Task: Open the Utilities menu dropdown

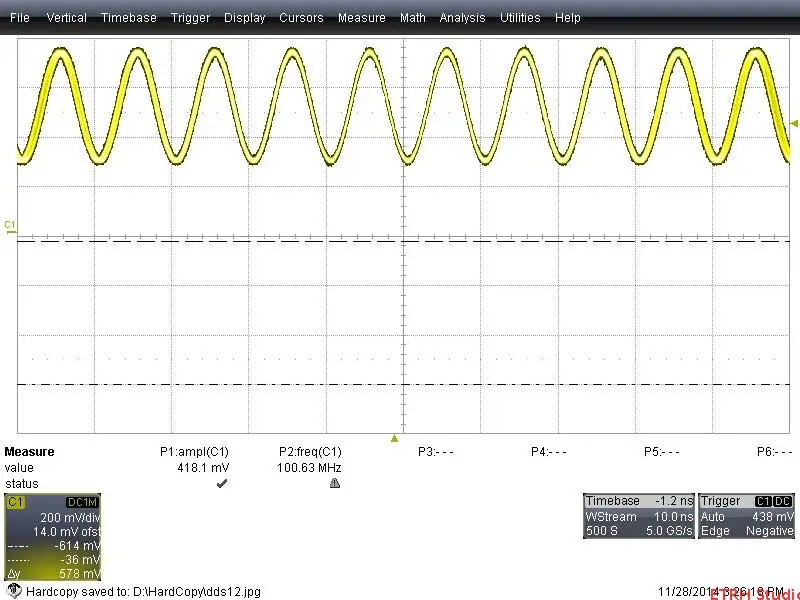Action: coord(520,17)
